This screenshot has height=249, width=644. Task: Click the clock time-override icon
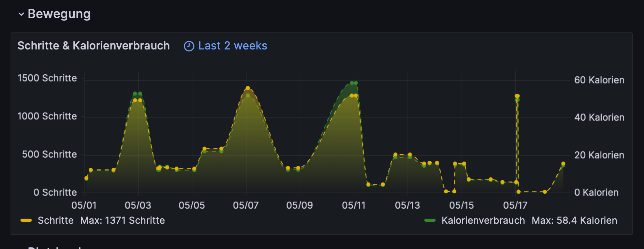pyautogui.click(x=189, y=46)
